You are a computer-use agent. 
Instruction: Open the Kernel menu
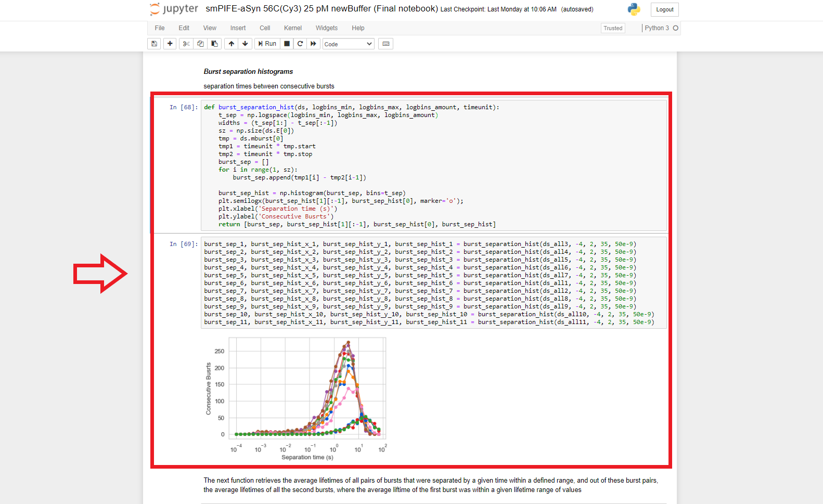293,28
